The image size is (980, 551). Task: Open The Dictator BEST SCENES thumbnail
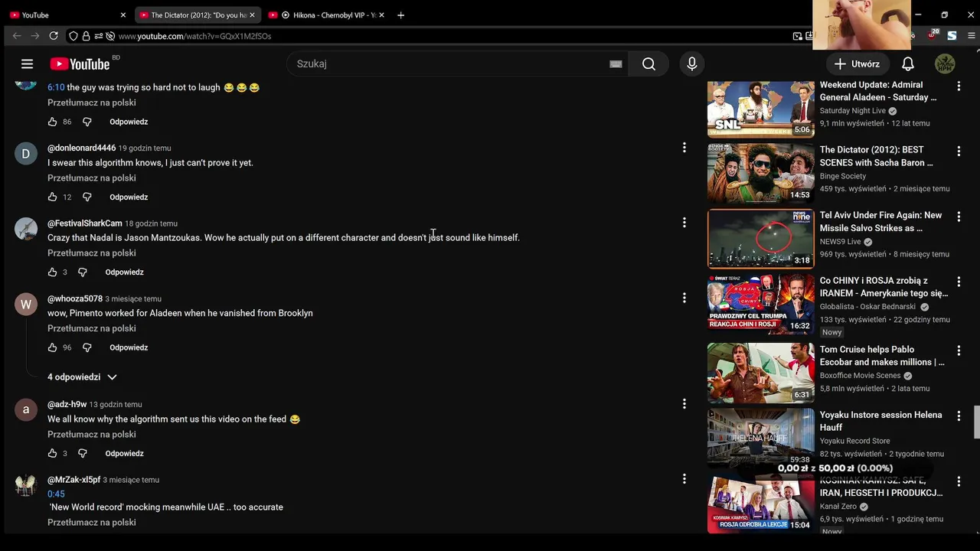point(761,173)
